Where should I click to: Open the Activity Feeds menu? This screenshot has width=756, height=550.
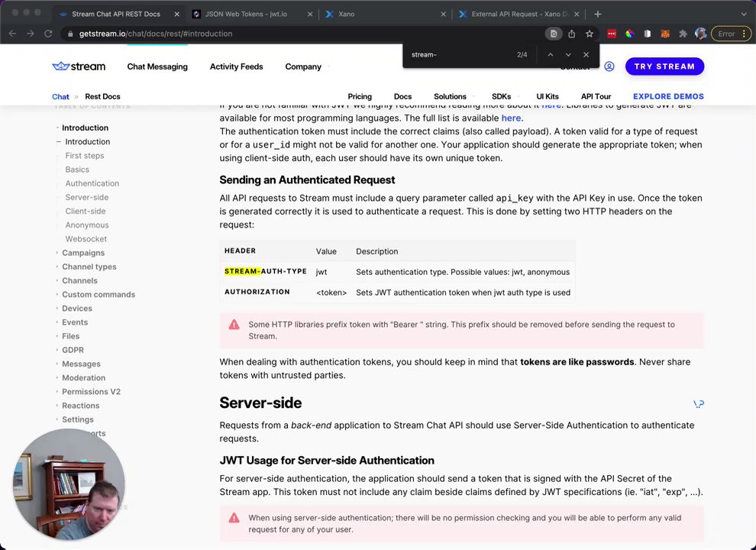tap(236, 66)
